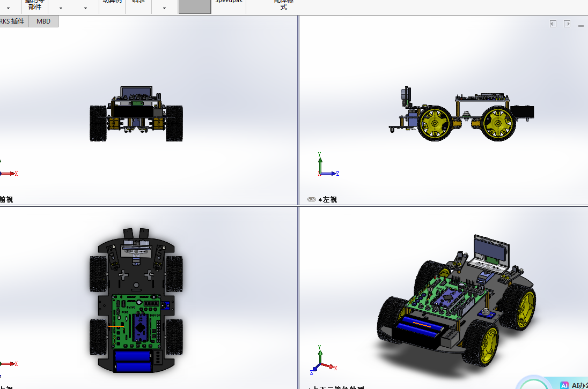Minimize the document window with the dash icon
588x389 pixels.
click(581, 26)
